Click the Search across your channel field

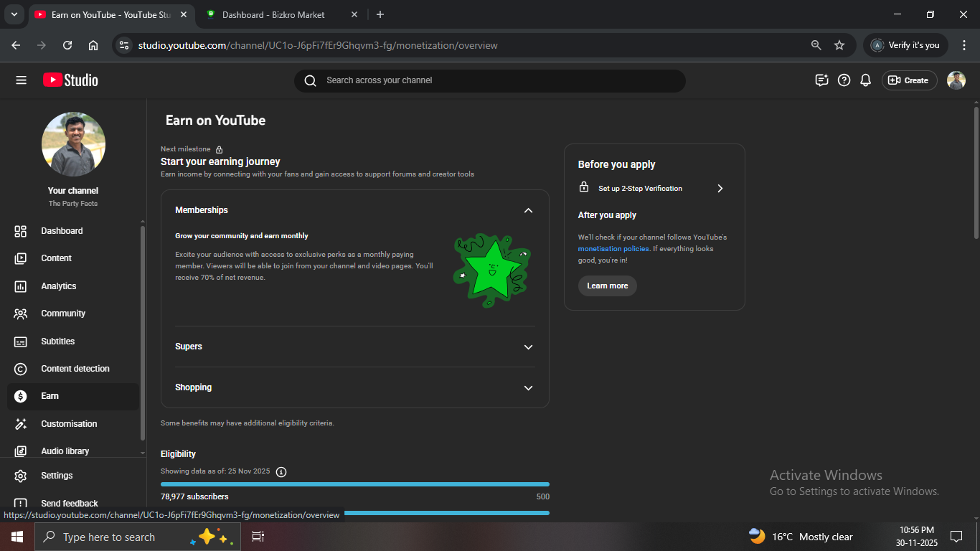[490, 80]
